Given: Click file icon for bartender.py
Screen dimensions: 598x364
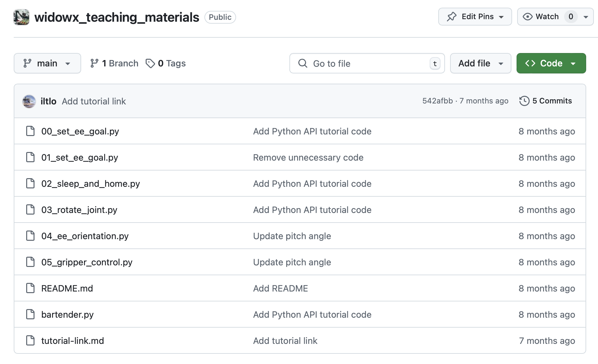Looking at the screenshot, I should click(30, 315).
